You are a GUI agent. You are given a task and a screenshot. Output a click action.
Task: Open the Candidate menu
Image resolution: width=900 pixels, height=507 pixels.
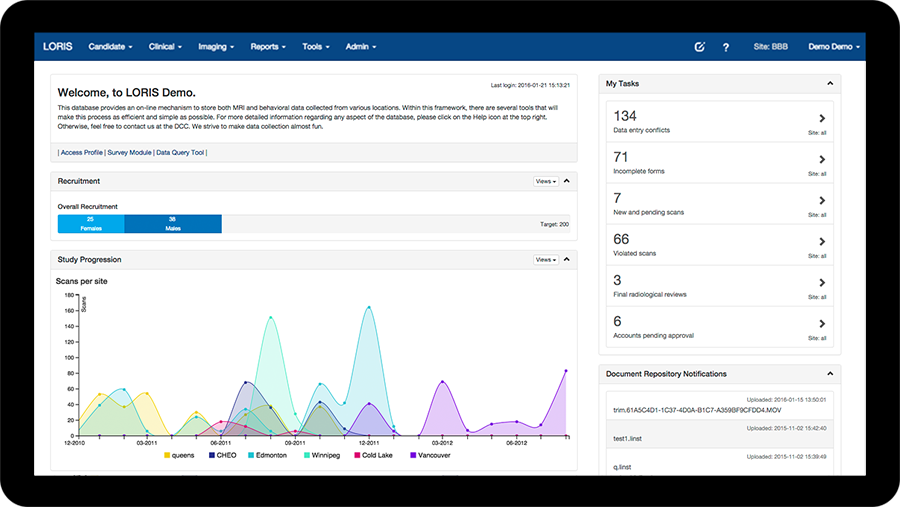[110, 47]
